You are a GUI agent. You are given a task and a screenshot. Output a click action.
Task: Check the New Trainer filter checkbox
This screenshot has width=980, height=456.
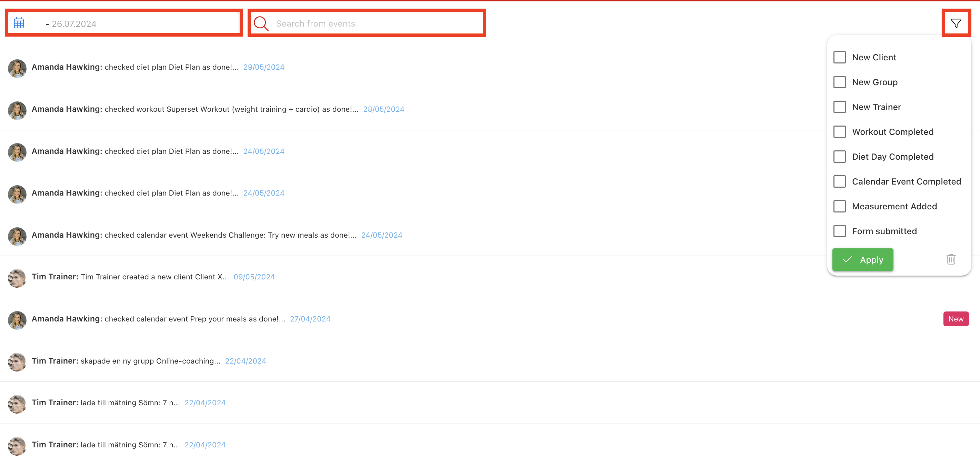tap(839, 107)
